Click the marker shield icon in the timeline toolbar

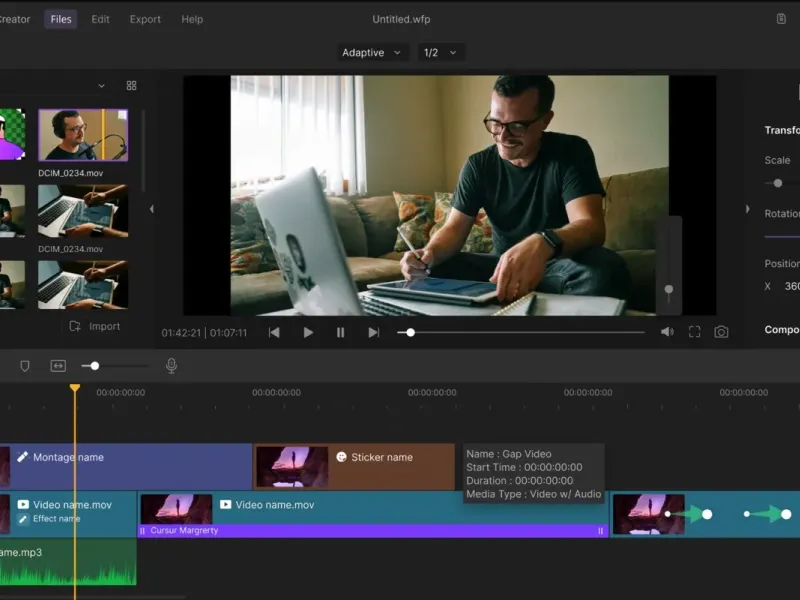pyautogui.click(x=25, y=366)
